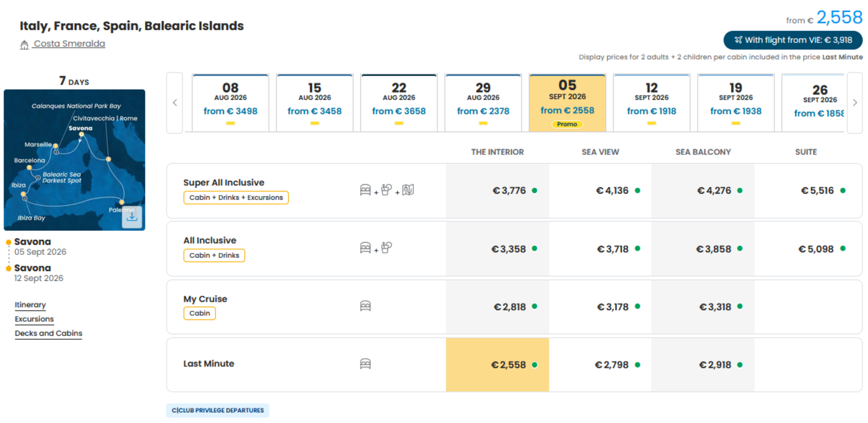868x423 pixels.
Task: Open the Decks and Cabins link
Action: 48,333
